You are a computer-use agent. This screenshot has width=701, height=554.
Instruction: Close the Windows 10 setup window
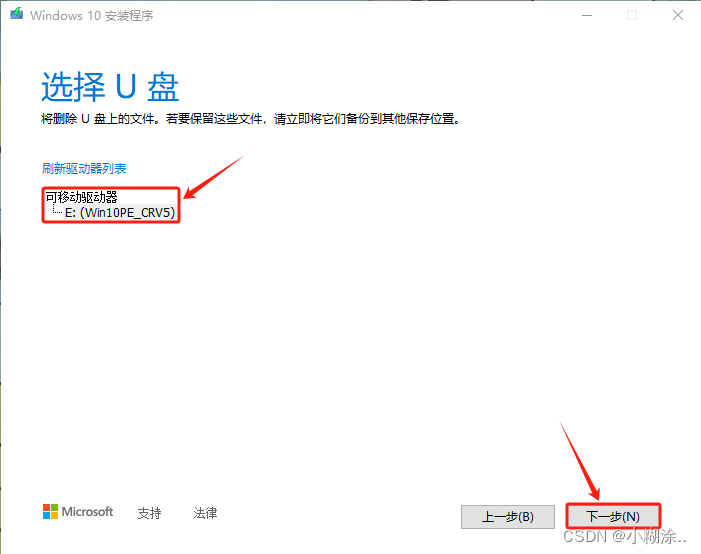(x=678, y=15)
